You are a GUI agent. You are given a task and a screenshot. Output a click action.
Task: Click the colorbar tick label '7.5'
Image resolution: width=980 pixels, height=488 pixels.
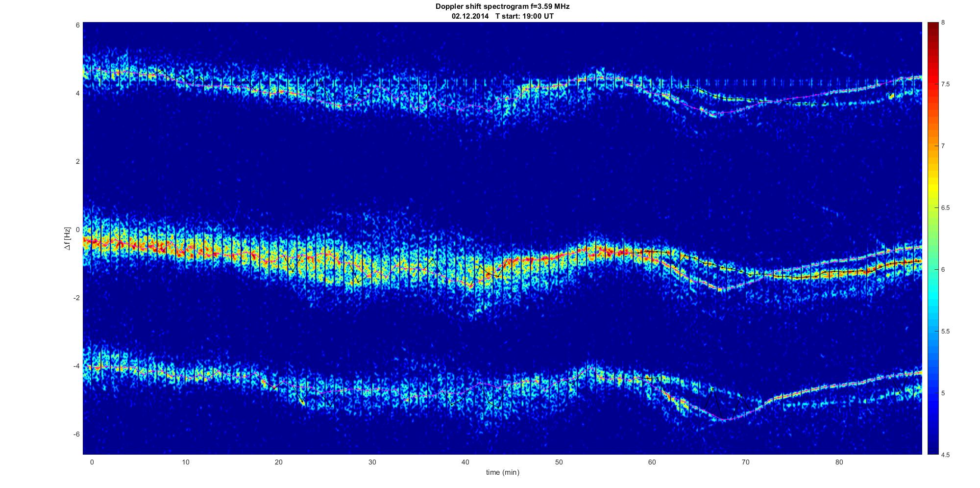(x=945, y=84)
